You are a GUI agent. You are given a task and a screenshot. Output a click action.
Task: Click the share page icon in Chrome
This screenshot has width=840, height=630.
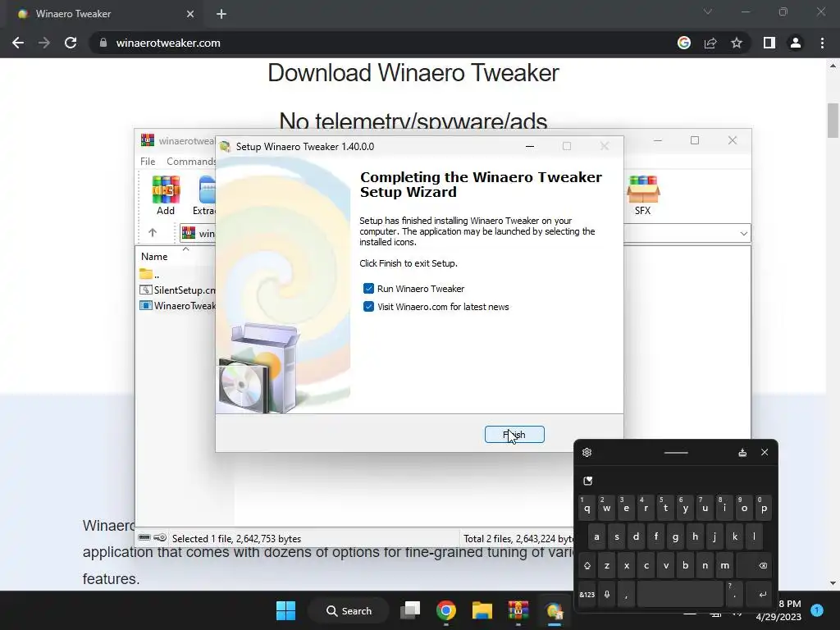[x=710, y=43]
